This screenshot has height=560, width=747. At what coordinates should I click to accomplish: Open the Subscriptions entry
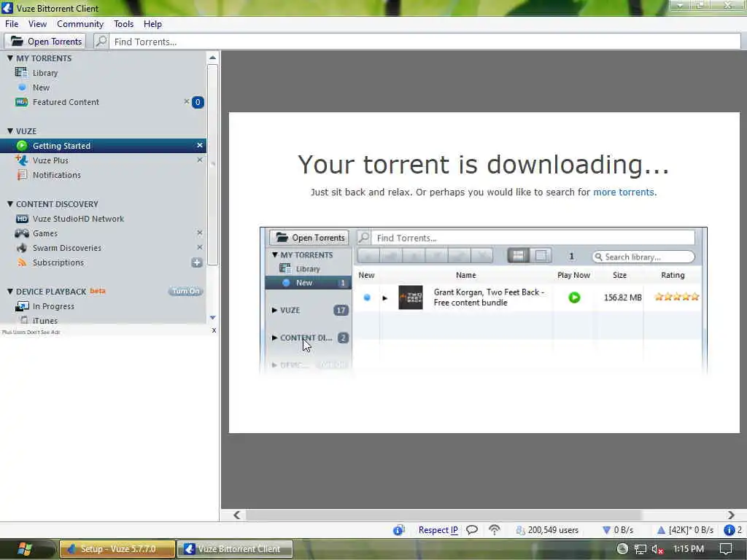pyautogui.click(x=58, y=262)
